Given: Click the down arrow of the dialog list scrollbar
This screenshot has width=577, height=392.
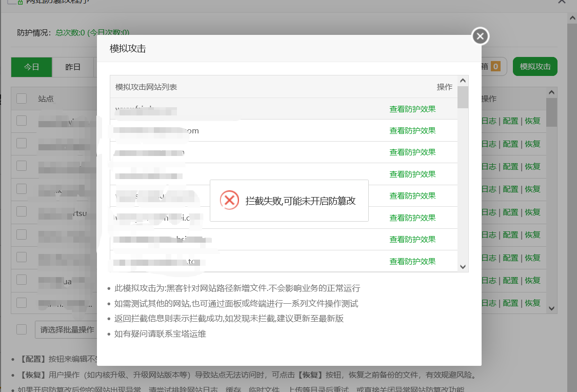Looking at the screenshot, I should click(x=463, y=267).
